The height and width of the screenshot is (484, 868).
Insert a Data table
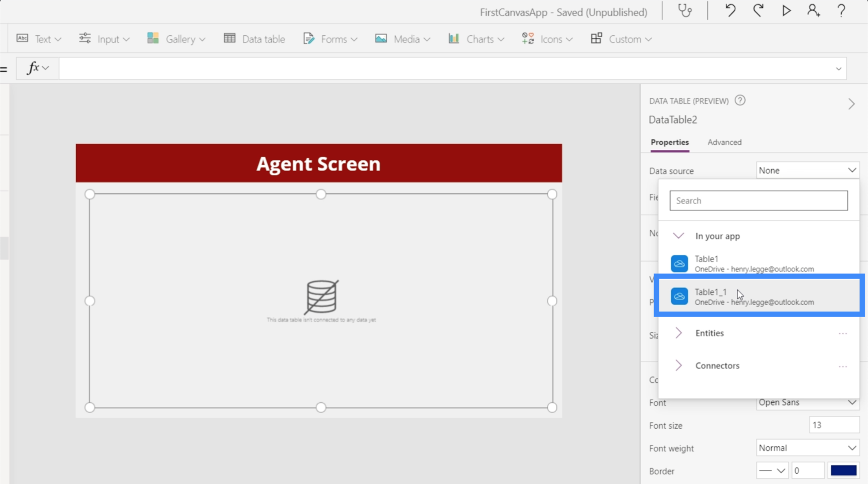254,39
